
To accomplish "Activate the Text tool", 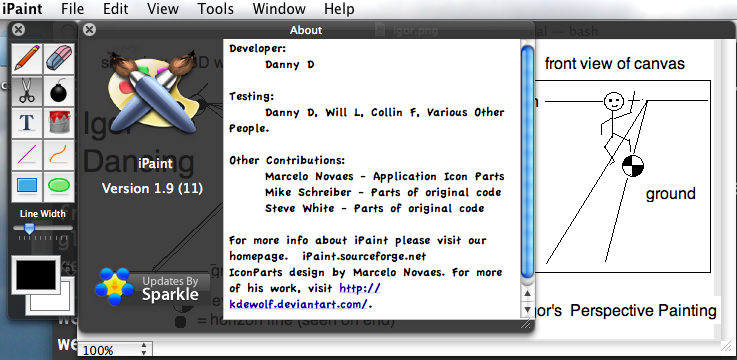I will point(27,123).
